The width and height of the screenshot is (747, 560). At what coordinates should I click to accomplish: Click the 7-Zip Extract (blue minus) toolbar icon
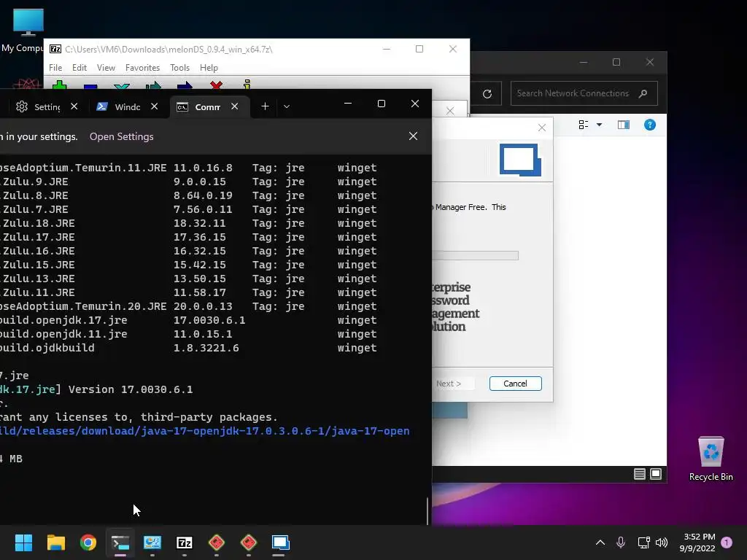90,86
